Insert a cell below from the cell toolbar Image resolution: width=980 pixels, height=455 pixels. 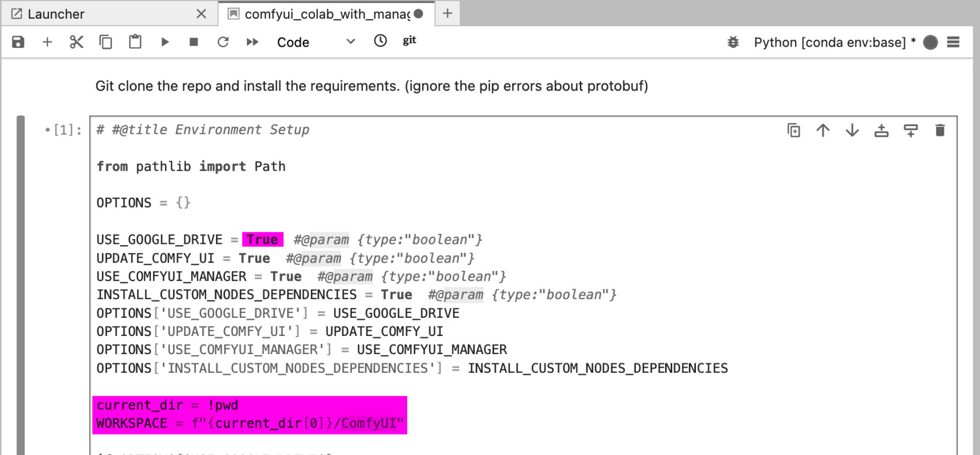(x=911, y=130)
